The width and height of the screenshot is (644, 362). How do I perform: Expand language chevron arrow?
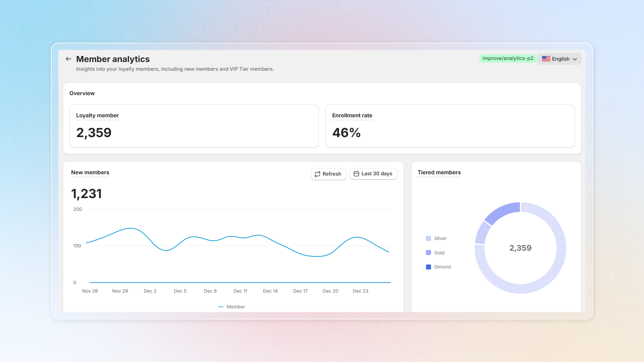575,59
